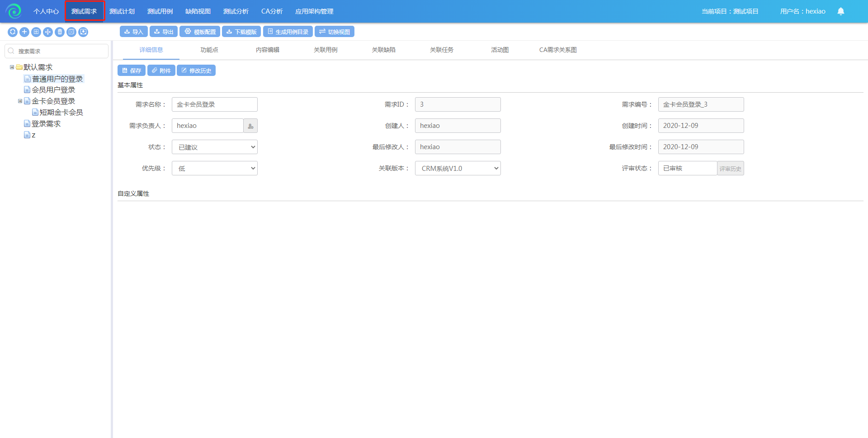This screenshot has width=868, height=438.
Task: Select 短期金卡会员 in the requirement tree
Action: click(61, 113)
